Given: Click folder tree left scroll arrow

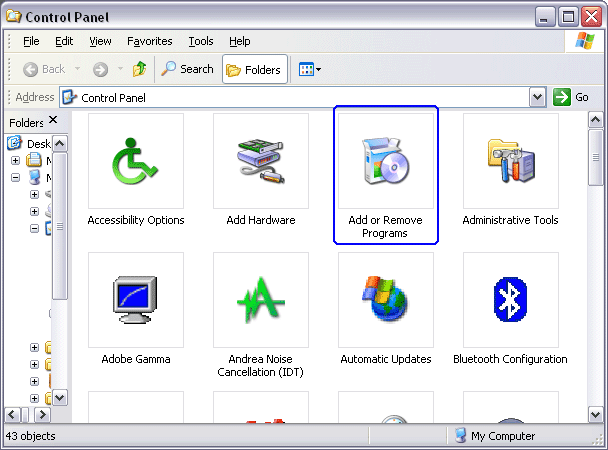Looking at the screenshot, I should tap(12, 415).
